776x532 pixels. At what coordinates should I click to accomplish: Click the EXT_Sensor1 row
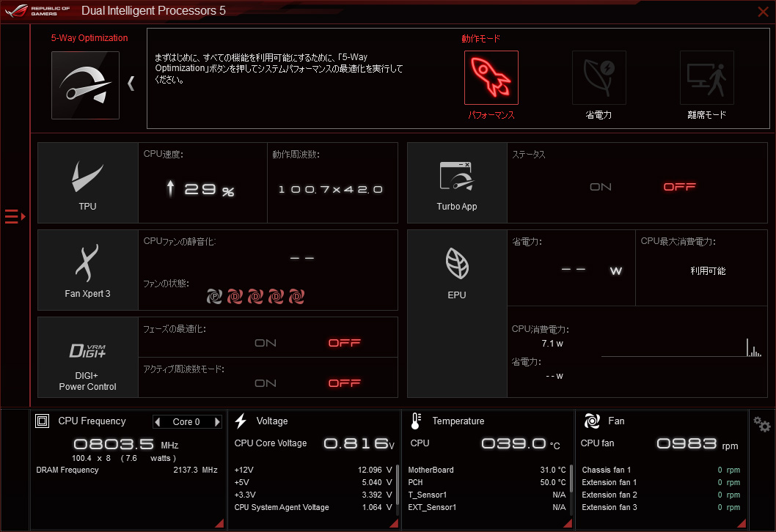point(487,507)
